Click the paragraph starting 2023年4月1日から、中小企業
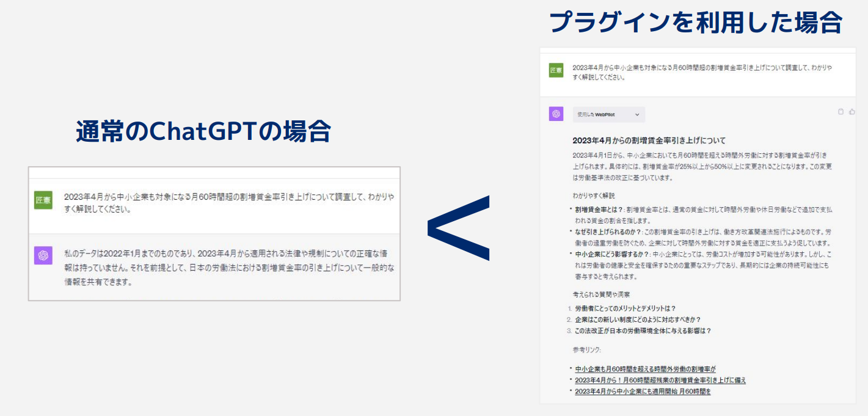The image size is (868, 416). point(702,167)
